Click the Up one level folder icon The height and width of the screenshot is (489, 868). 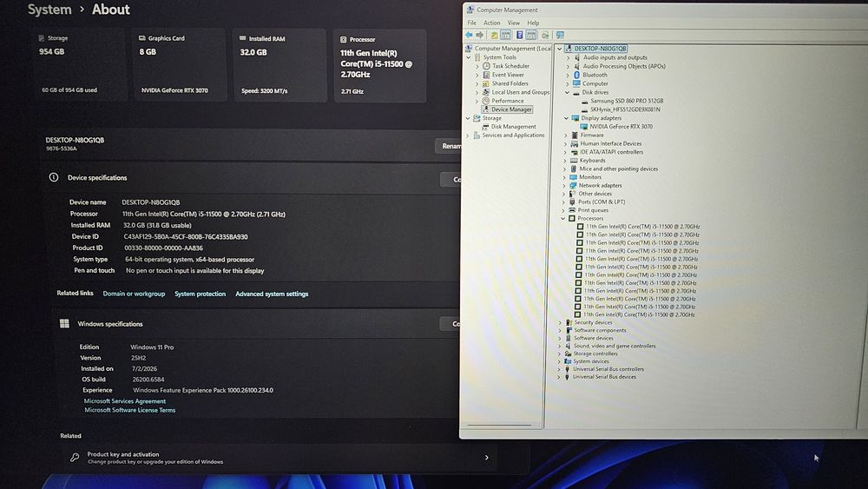494,35
